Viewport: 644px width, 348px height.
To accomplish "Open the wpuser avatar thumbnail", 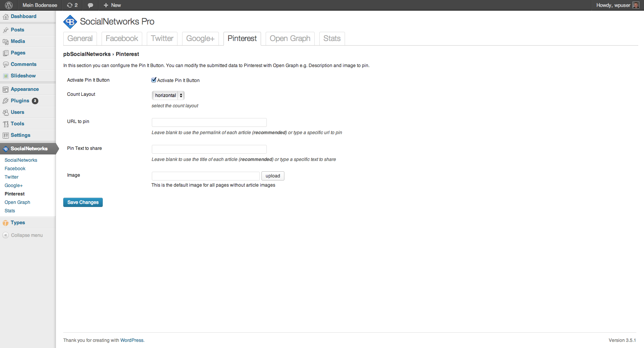I will pyautogui.click(x=636, y=5).
